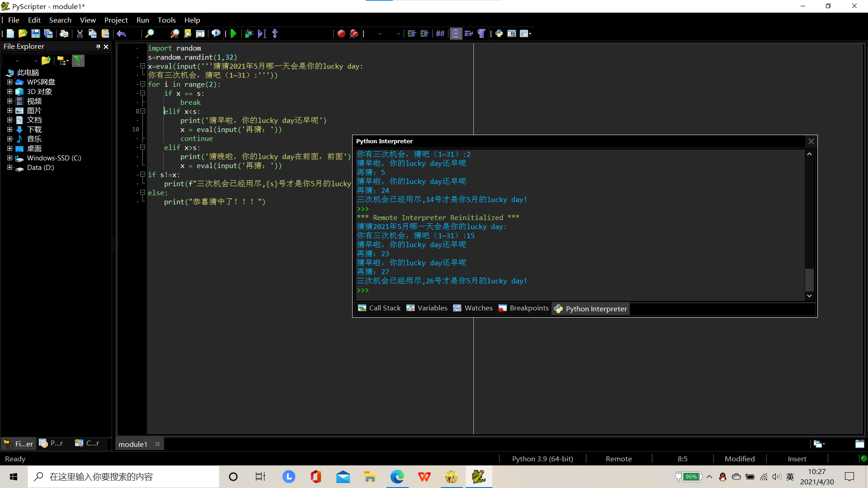Expand the WPS网盘 tree node

(9, 82)
